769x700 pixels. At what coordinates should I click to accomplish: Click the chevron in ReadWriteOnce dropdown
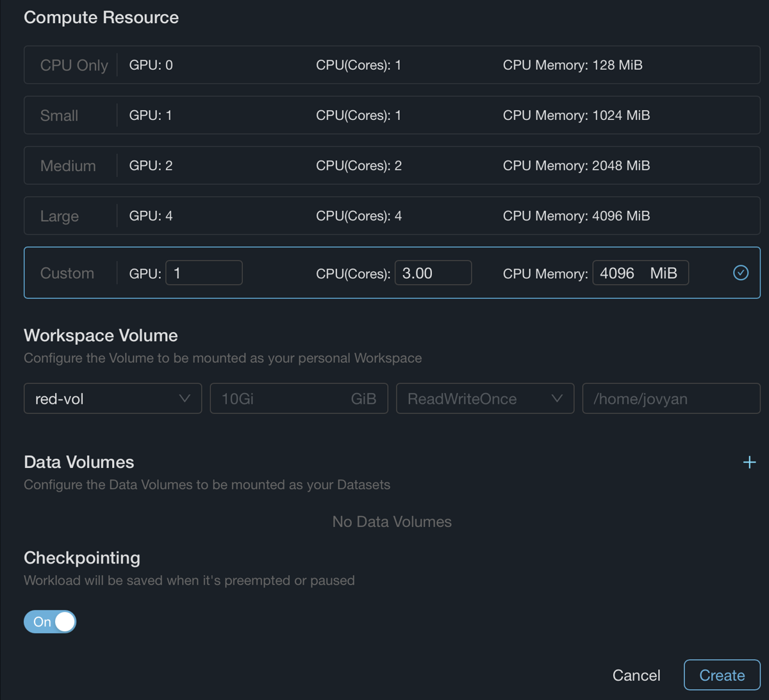[557, 399]
